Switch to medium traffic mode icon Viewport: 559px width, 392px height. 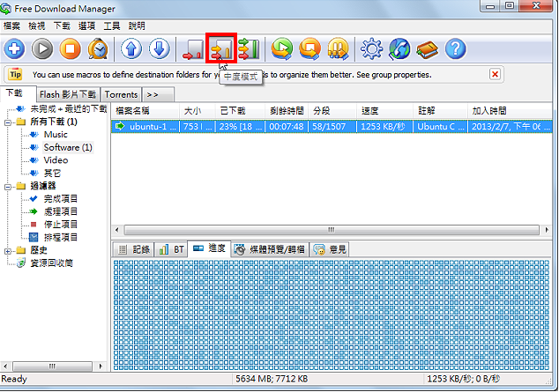coord(221,48)
